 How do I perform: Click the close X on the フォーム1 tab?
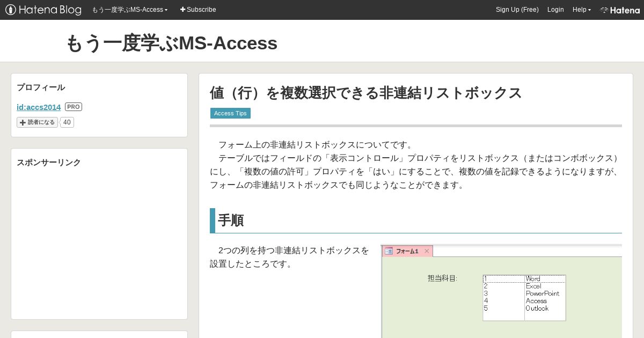click(x=427, y=251)
